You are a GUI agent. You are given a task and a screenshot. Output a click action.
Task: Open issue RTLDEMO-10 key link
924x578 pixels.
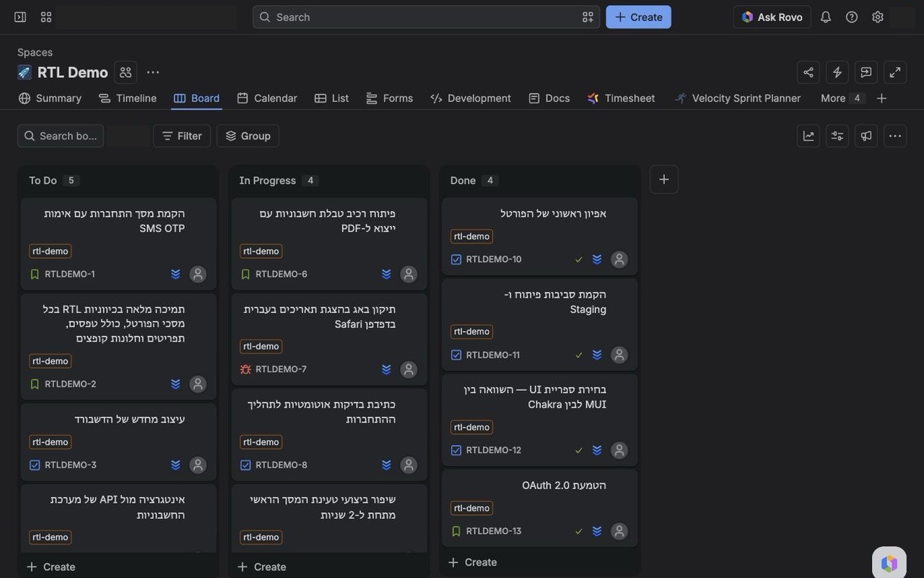(x=494, y=259)
